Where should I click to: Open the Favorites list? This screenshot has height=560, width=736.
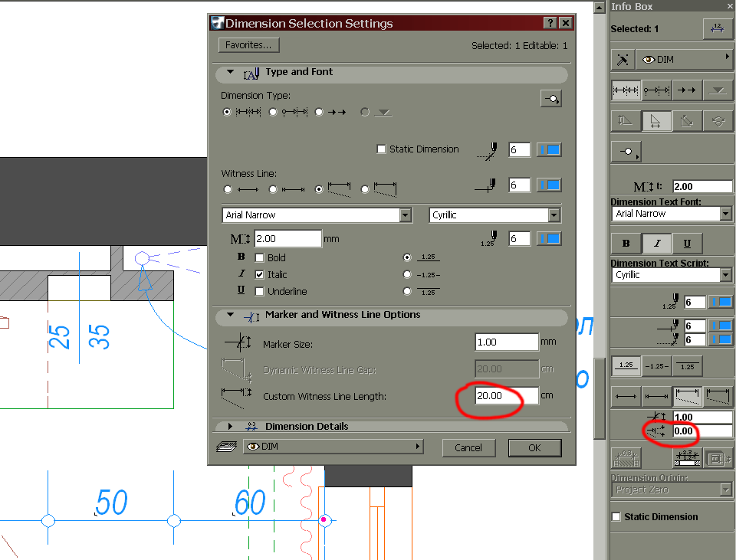[x=248, y=45]
